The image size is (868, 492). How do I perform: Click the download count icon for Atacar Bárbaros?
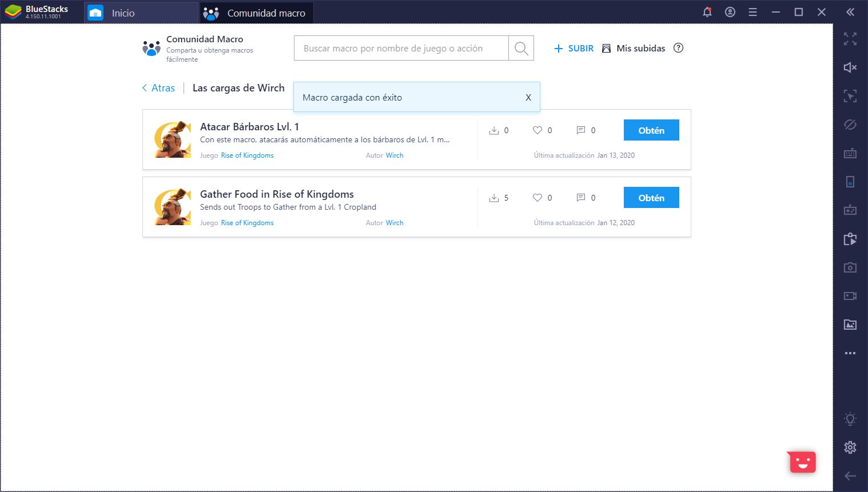pos(494,130)
